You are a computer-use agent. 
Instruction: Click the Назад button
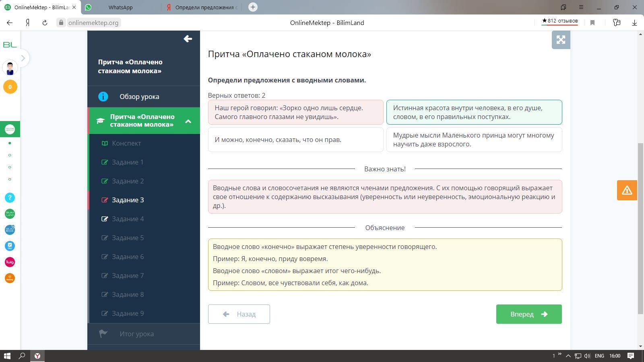point(239,314)
